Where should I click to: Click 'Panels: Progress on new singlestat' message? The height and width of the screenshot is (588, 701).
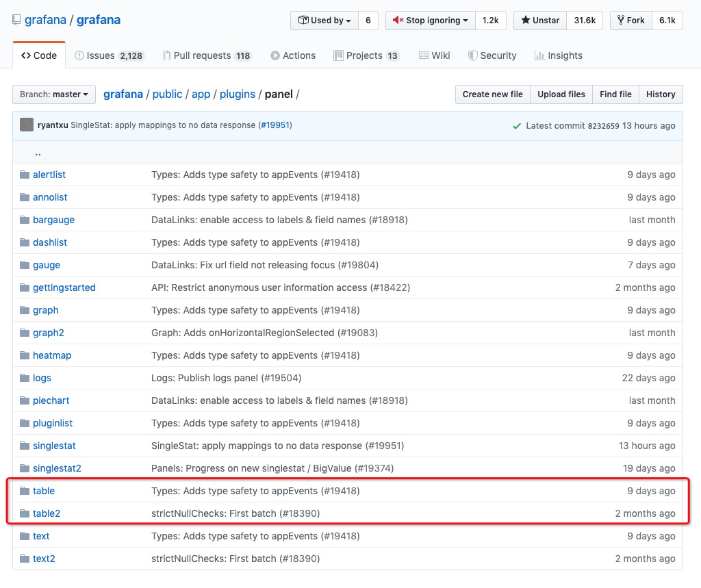[x=272, y=468]
